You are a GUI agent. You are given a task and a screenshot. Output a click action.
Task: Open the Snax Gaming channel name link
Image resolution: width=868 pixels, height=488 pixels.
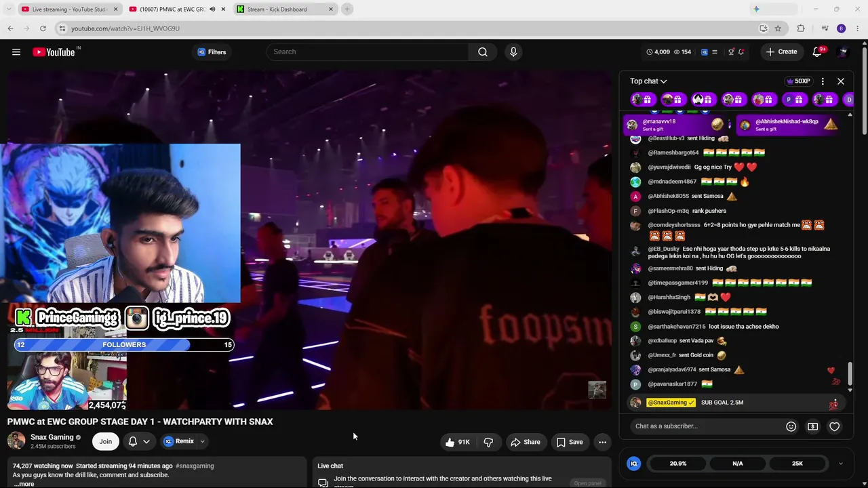(52, 437)
